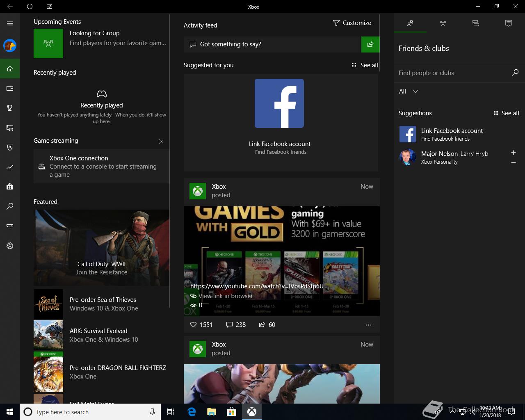Open Settings gear in sidebar
Screen dimensions: 525x420
click(x=10, y=246)
